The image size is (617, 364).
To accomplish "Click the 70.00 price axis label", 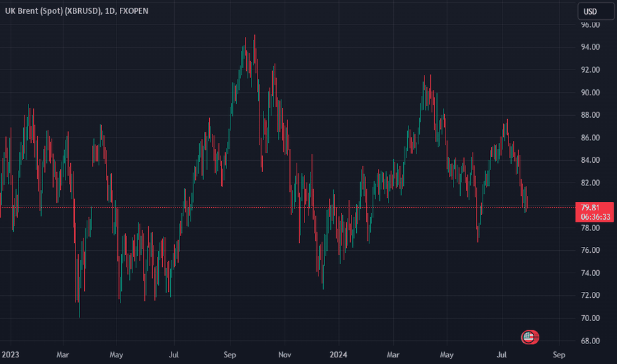I will (x=591, y=318).
